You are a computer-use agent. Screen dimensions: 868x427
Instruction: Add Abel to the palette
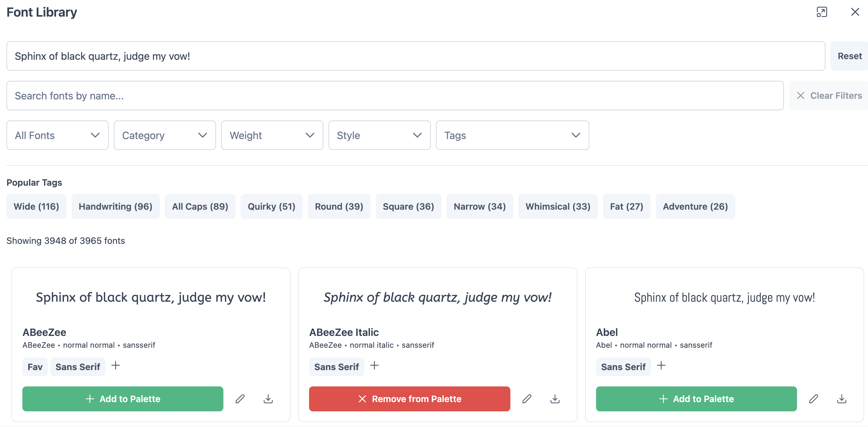(696, 399)
